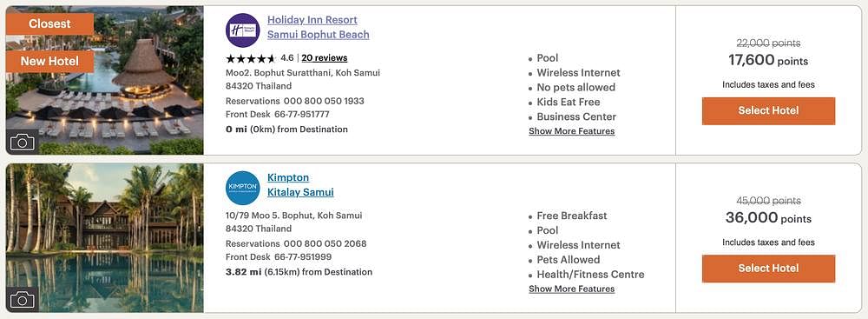The height and width of the screenshot is (319, 868).
Task: Read the 20 reviews link
Action: click(325, 57)
